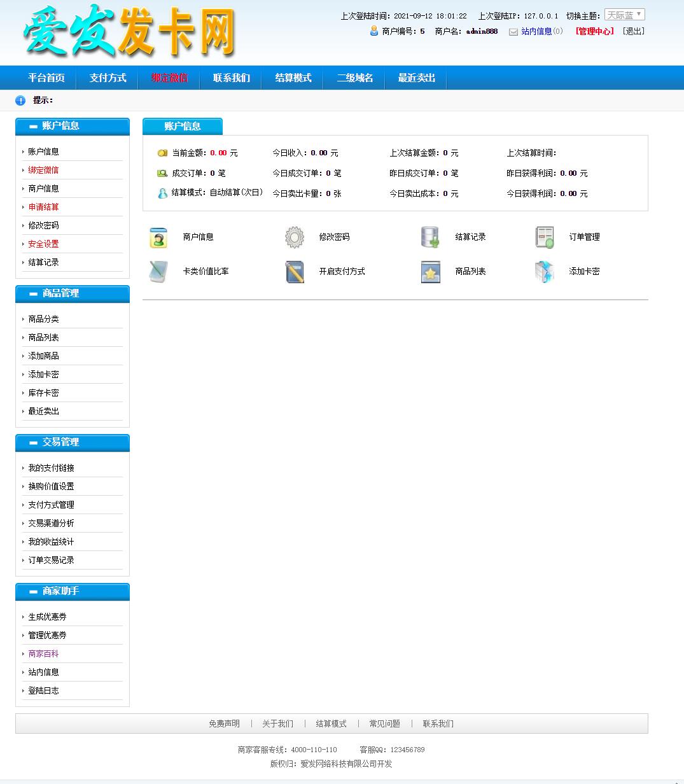This screenshot has width=684, height=784.
Task: Click the 修改密码 gear icon
Action: (x=294, y=237)
